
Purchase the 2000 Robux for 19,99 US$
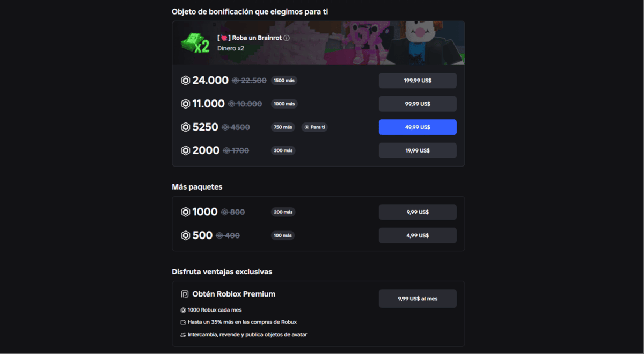point(418,150)
